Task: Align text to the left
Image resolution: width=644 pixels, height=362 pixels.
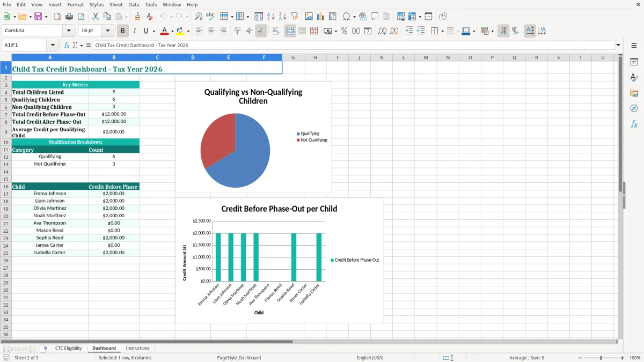Action: click(200, 31)
